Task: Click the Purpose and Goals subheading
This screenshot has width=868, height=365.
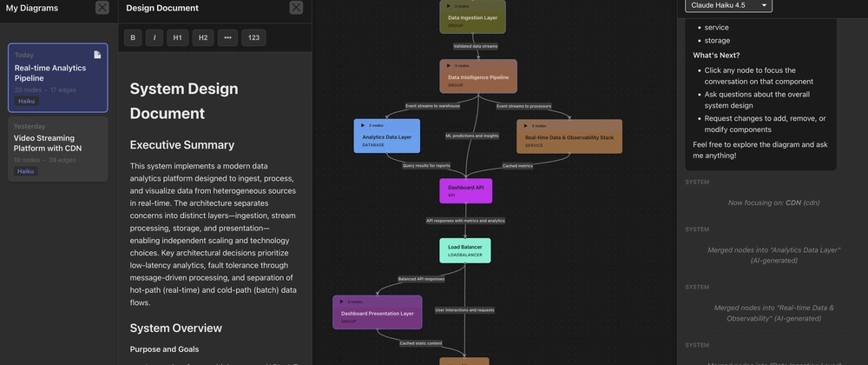Action: tap(164, 349)
